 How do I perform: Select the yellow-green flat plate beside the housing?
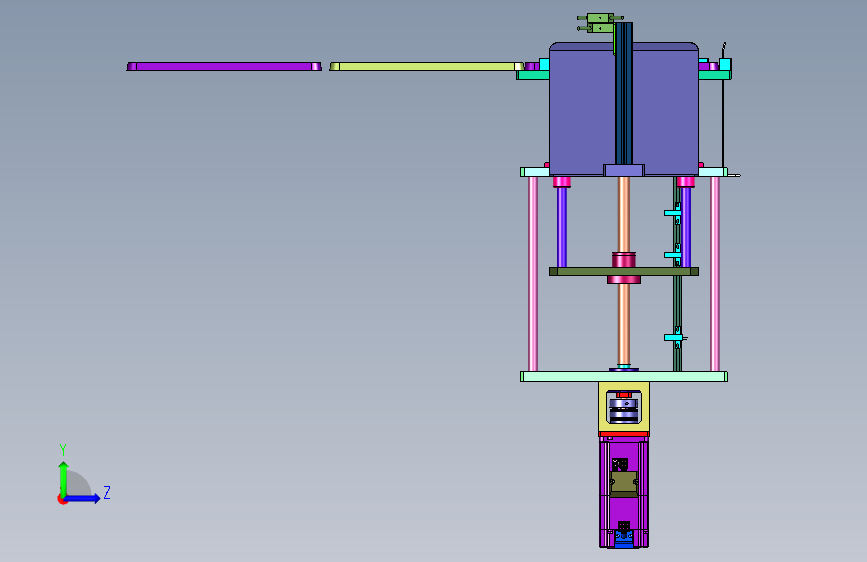coord(426,66)
